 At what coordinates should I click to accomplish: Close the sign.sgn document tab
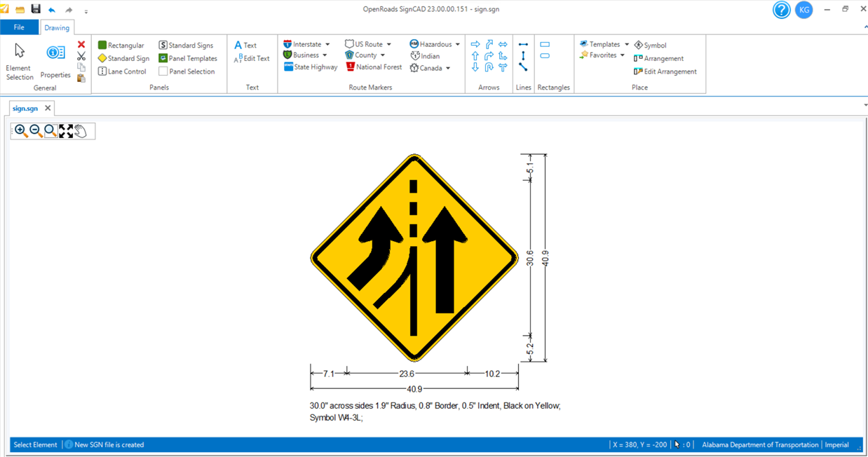coord(48,108)
